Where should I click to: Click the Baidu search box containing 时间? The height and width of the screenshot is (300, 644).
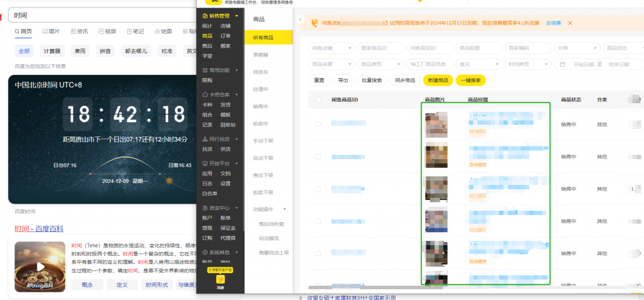coord(102,15)
